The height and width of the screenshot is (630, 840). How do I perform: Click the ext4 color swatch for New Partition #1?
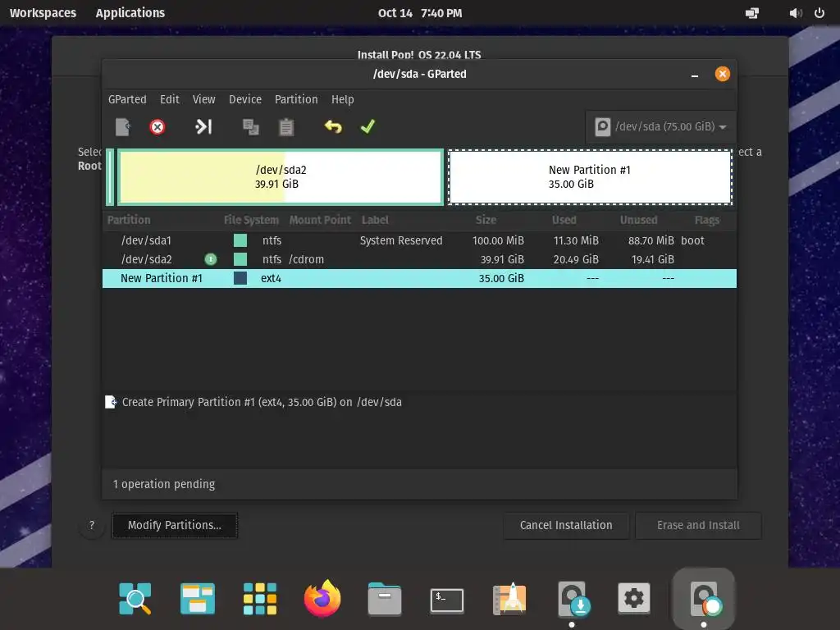[x=240, y=278]
